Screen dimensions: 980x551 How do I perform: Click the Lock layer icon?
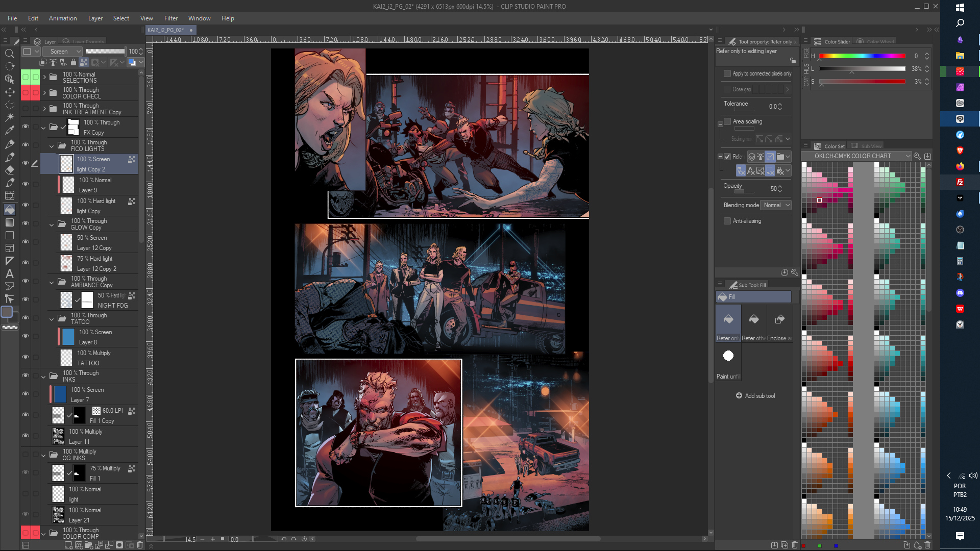click(x=73, y=62)
